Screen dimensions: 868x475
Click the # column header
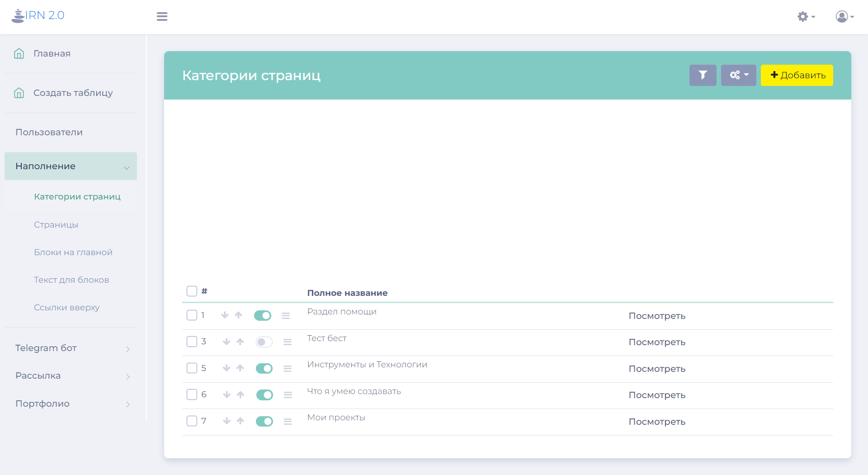204,291
